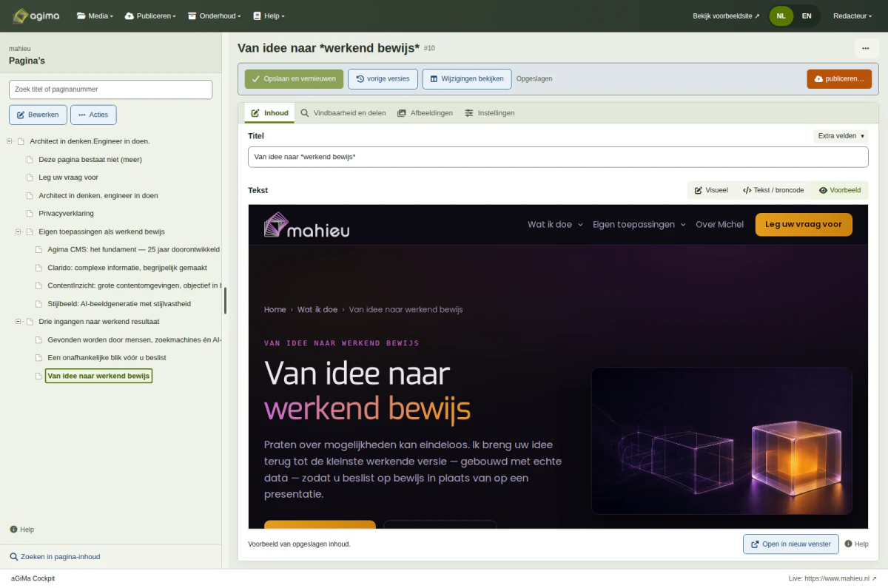Viewport: 888px width, 588px height.
Task: Click Help link below preview
Action: 857,544
